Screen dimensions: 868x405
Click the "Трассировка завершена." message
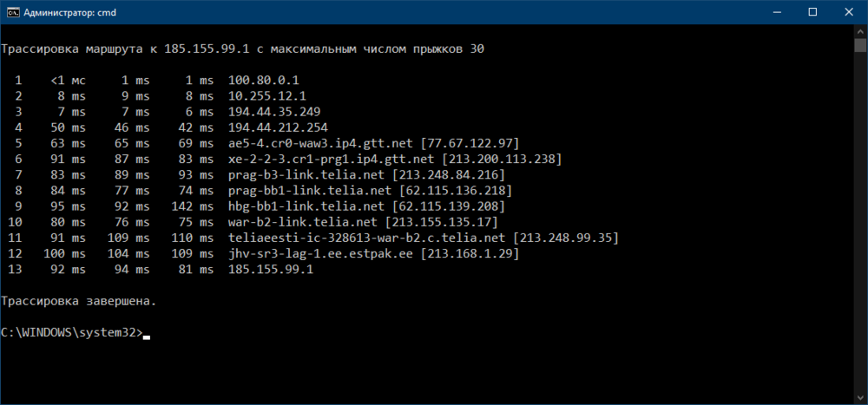[x=79, y=300]
